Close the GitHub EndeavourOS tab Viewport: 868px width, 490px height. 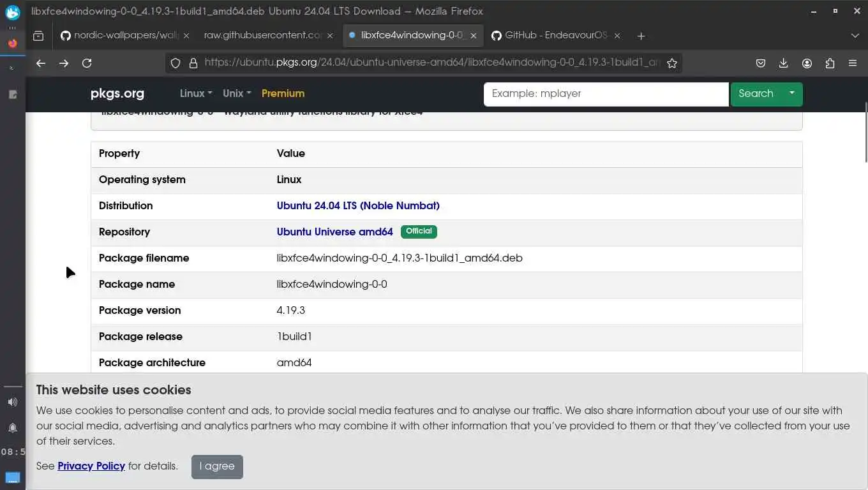pyautogui.click(x=617, y=36)
